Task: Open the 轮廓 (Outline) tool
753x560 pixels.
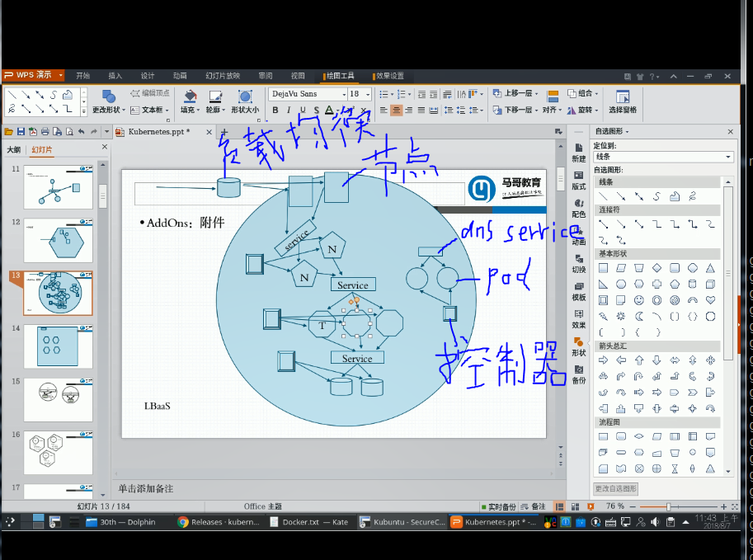Action: [215, 101]
